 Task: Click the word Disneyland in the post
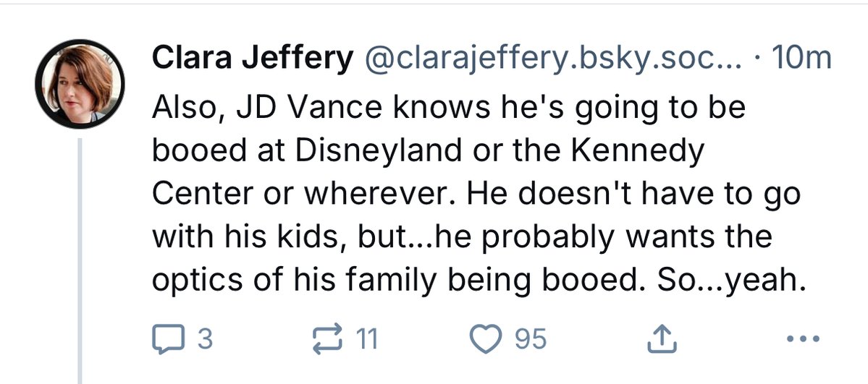(x=379, y=152)
